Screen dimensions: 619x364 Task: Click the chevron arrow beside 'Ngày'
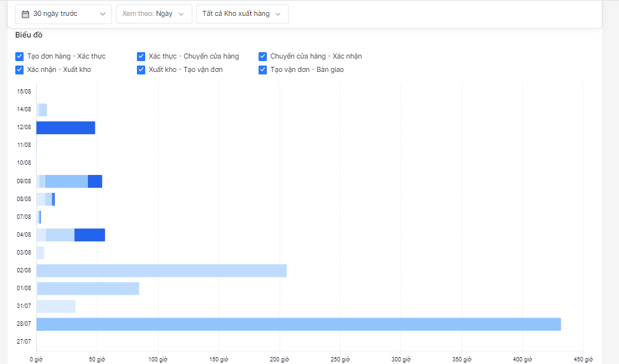tap(181, 14)
